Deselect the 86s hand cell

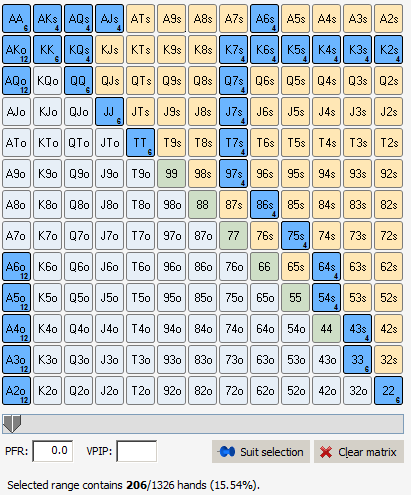(x=264, y=205)
